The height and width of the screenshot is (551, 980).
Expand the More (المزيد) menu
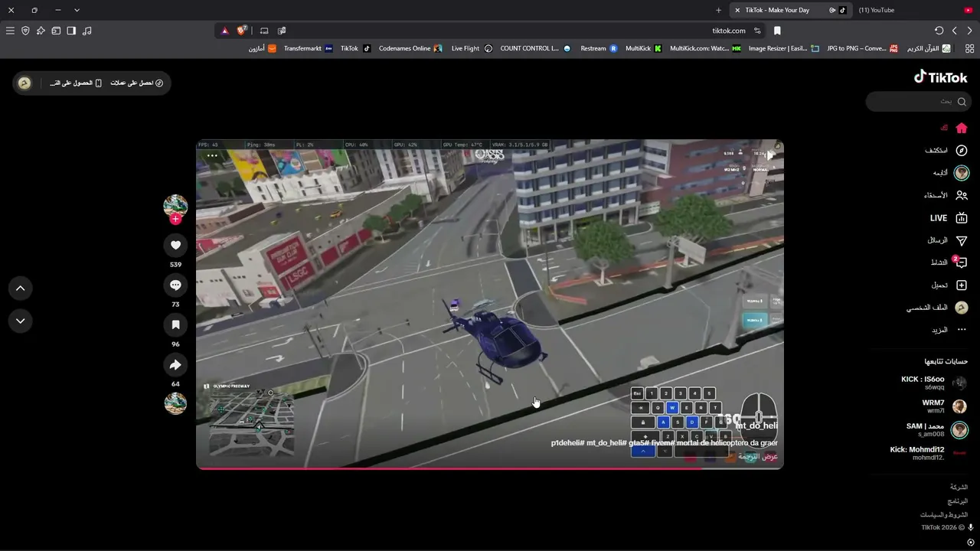click(x=949, y=330)
